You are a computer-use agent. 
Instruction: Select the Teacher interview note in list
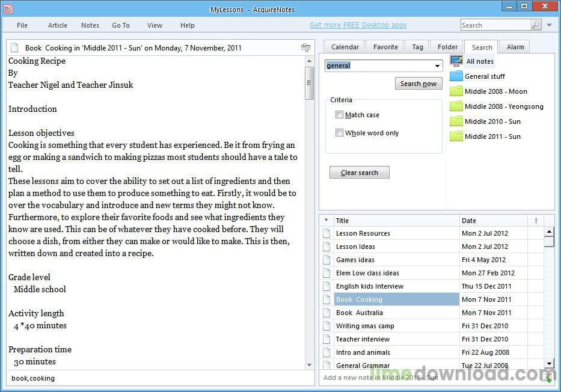pyautogui.click(x=363, y=339)
